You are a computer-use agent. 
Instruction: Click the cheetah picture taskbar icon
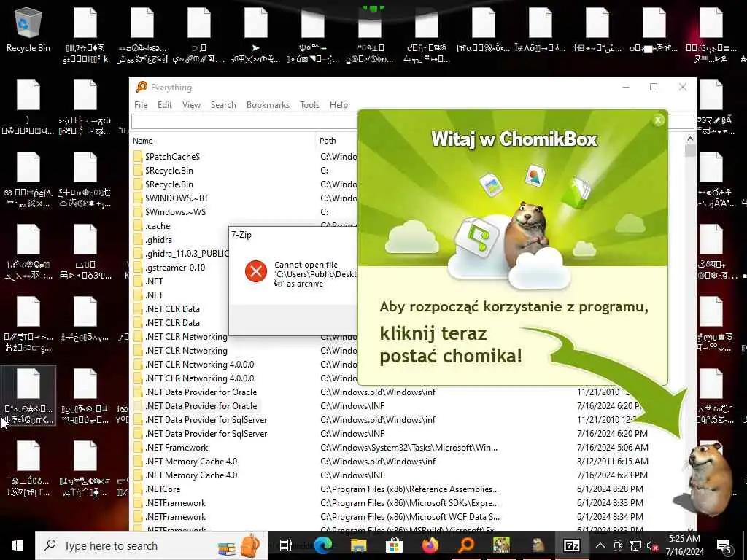coord(501,545)
